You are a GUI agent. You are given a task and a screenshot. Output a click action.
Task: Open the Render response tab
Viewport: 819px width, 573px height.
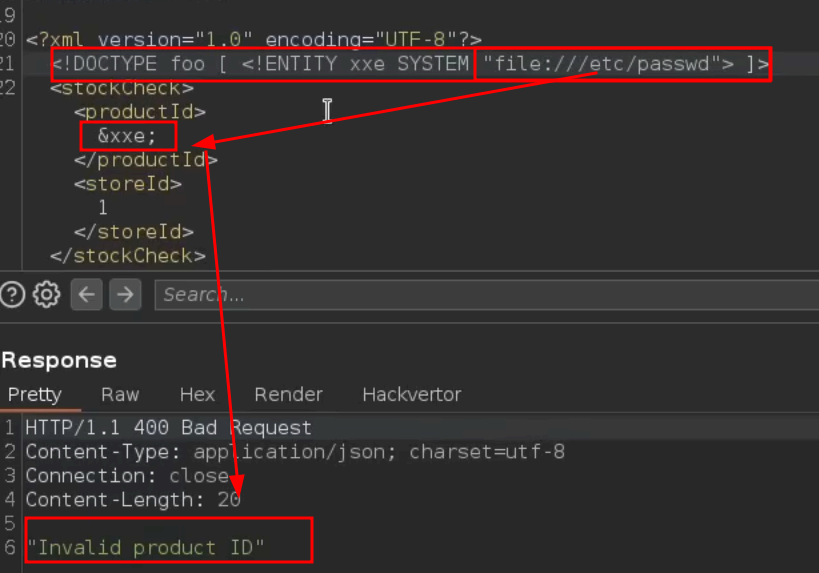coord(288,394)
